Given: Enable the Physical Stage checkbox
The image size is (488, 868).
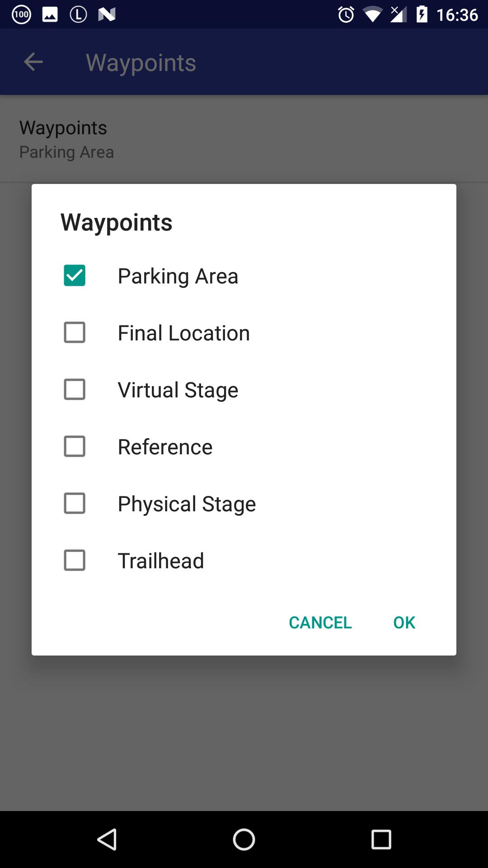Looking at the screenshot, I should coord(75,503).
